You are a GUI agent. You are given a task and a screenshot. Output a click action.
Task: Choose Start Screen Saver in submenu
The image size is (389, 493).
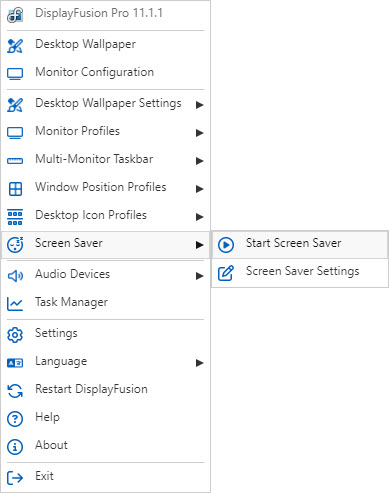point(300,245)
